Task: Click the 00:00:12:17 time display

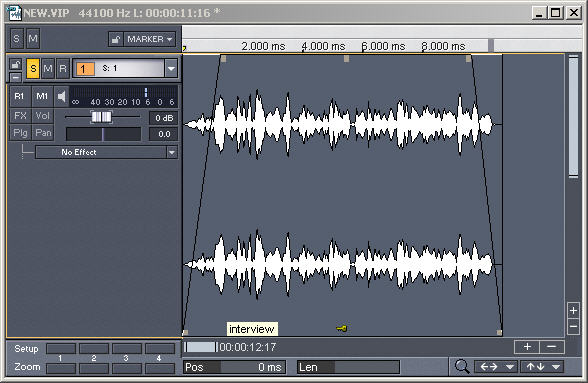Action: (x=248, y=347)
